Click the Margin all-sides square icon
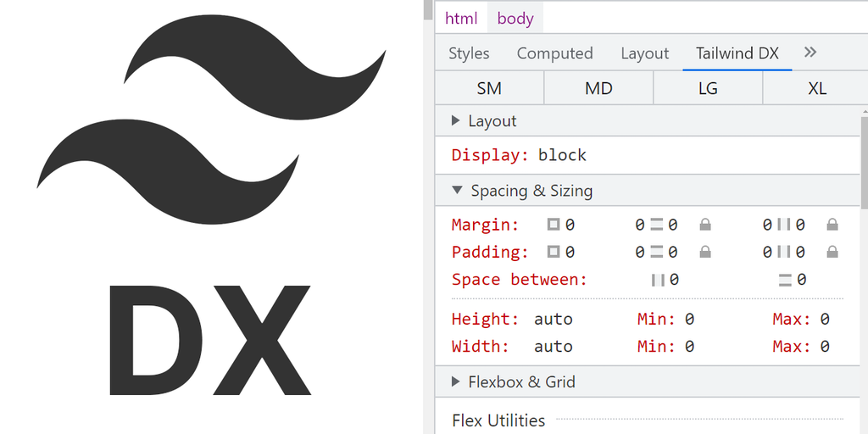The height and width of the screenshot is (434, 868). click(554, 225)
